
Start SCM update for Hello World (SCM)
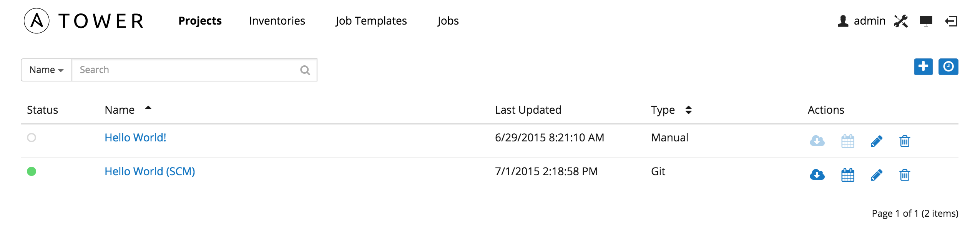pos(817,175)
